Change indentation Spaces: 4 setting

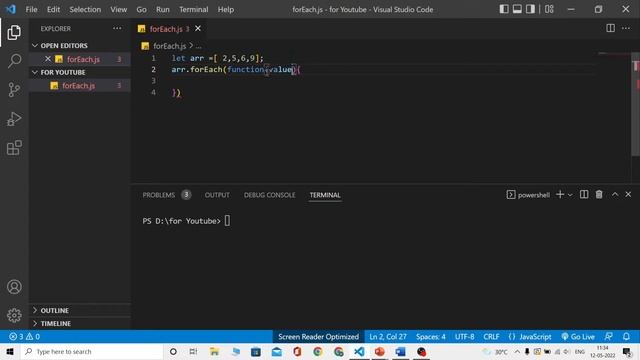(x=431, y=337)
